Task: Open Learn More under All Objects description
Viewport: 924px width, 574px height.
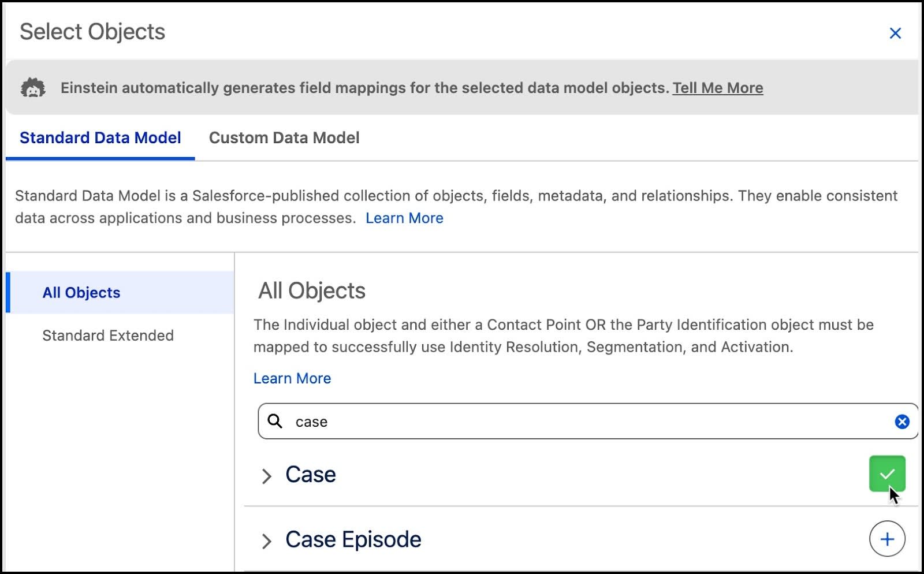Action: (x=292, y=378)
